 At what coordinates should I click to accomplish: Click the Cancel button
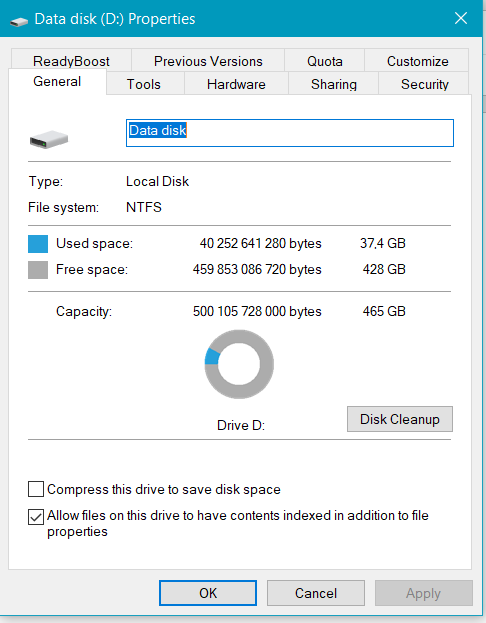[316, 593]
